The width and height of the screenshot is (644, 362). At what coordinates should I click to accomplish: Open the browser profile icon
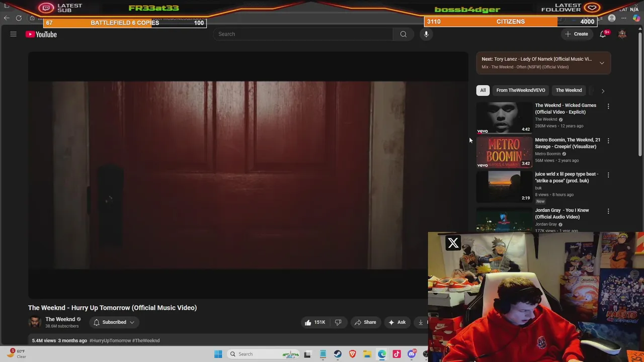(612, 18)
